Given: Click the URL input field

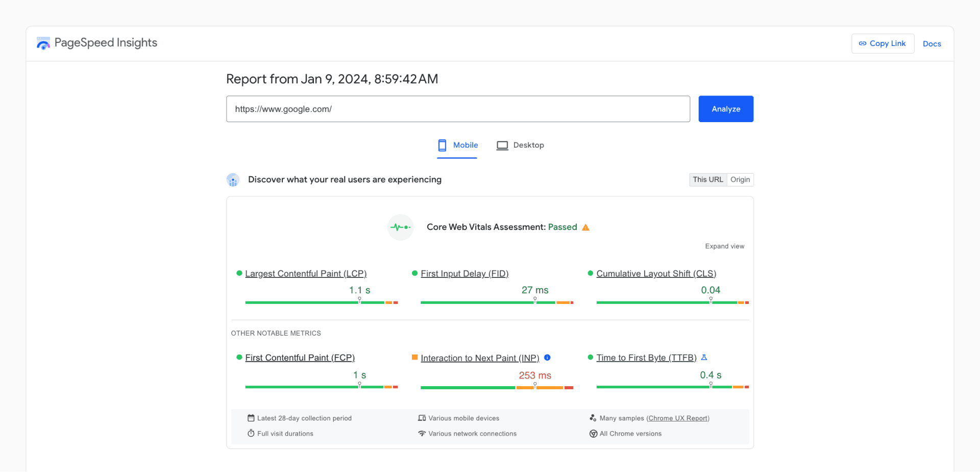Looking at the screenshot, I should [x=458, y=109].
